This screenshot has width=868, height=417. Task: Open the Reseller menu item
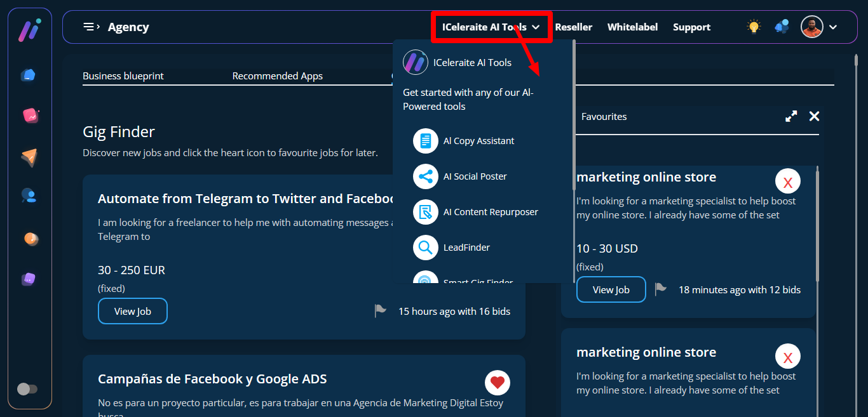tap(573, 27)
